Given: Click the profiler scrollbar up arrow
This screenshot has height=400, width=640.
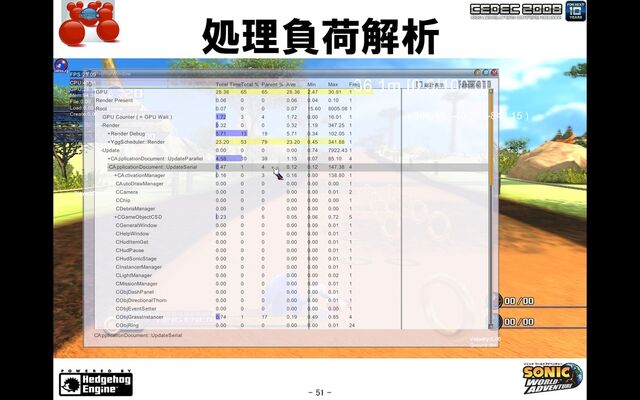Looking at the screenshot, I should [x=491, y=91].
